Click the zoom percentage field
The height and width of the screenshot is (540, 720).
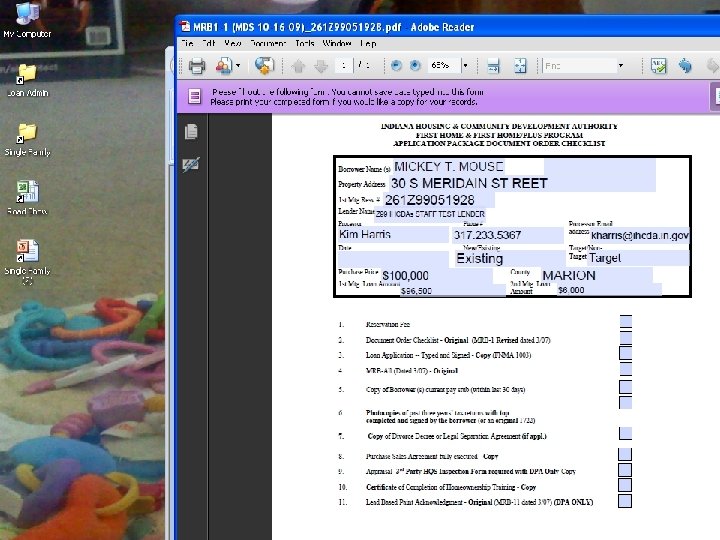click(444, 66)
